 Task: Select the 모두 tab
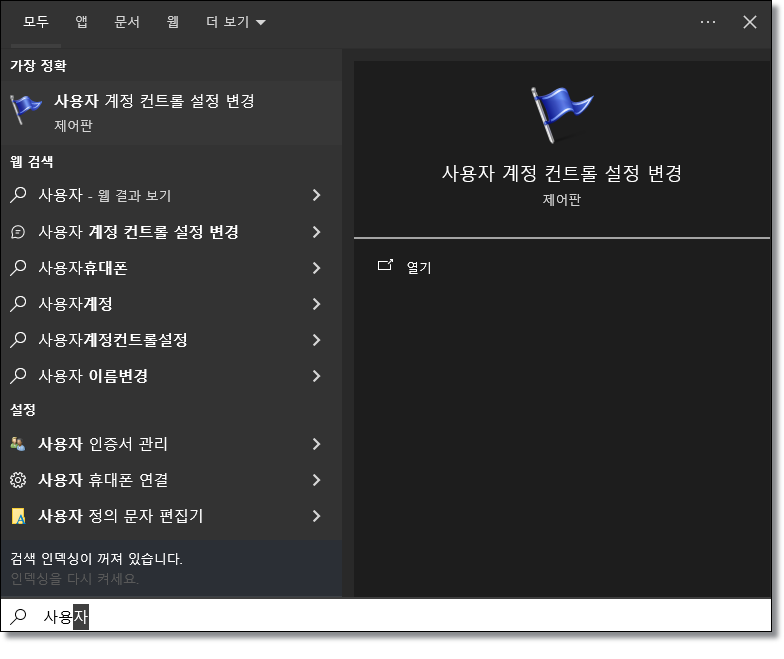(x=36, y=22)
